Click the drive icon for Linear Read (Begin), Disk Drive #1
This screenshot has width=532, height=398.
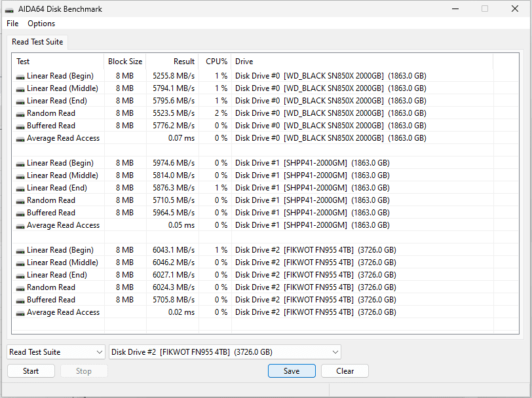[x=20, y=164]
